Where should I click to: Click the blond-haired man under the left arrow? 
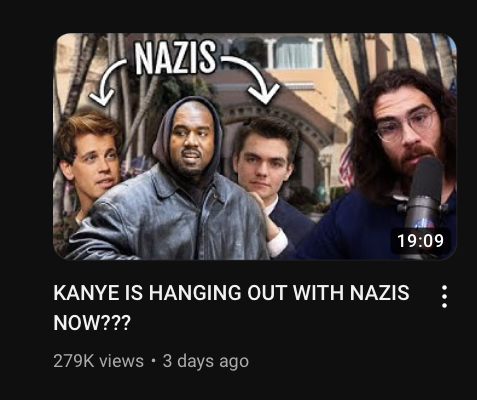click(86, 162)
